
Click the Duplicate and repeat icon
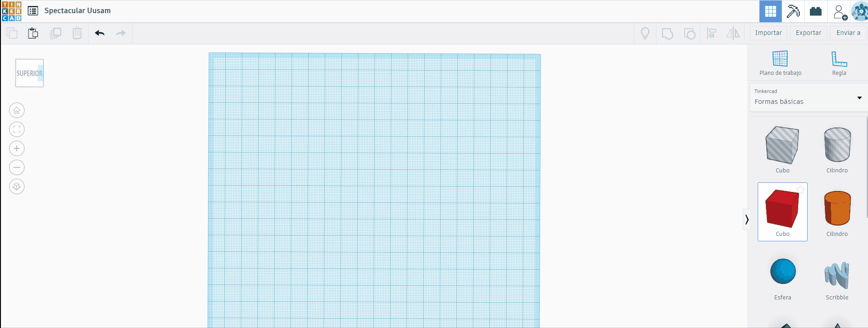coord(55,33)
